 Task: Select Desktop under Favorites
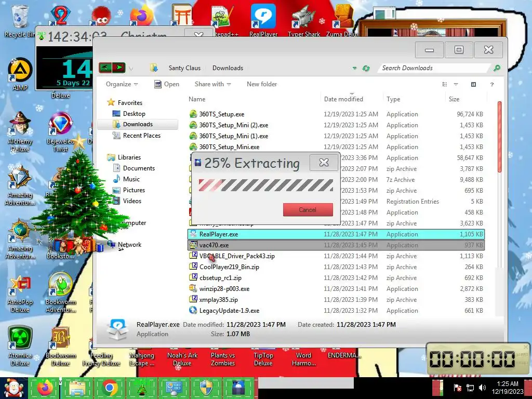click(134, 114)
